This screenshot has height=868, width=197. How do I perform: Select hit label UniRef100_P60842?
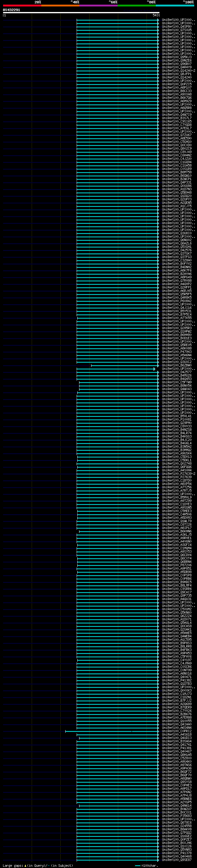click(x=177, y=301)
